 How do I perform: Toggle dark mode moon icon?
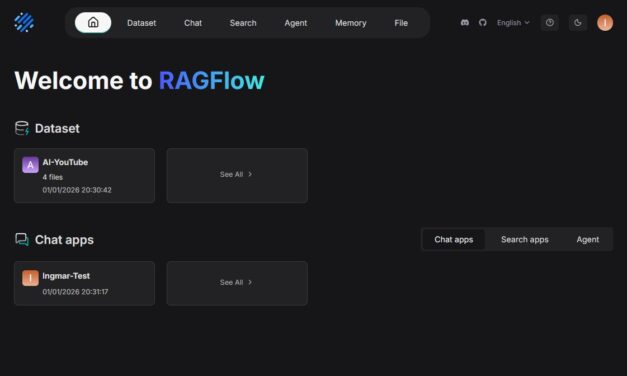578,23
